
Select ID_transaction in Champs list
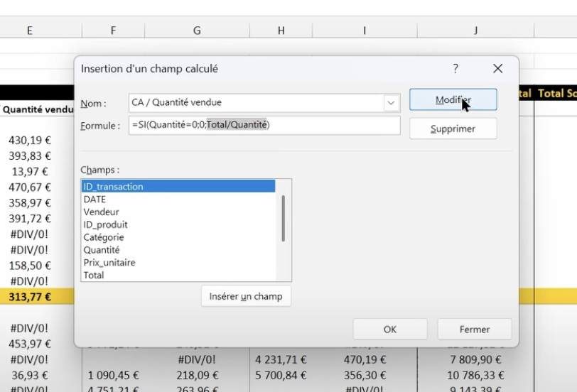[178, 187]
